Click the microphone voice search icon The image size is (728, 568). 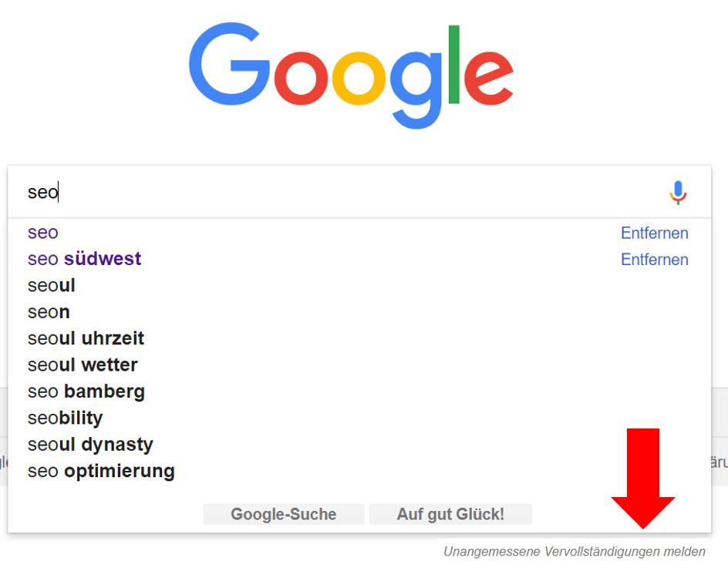point(677,192)
